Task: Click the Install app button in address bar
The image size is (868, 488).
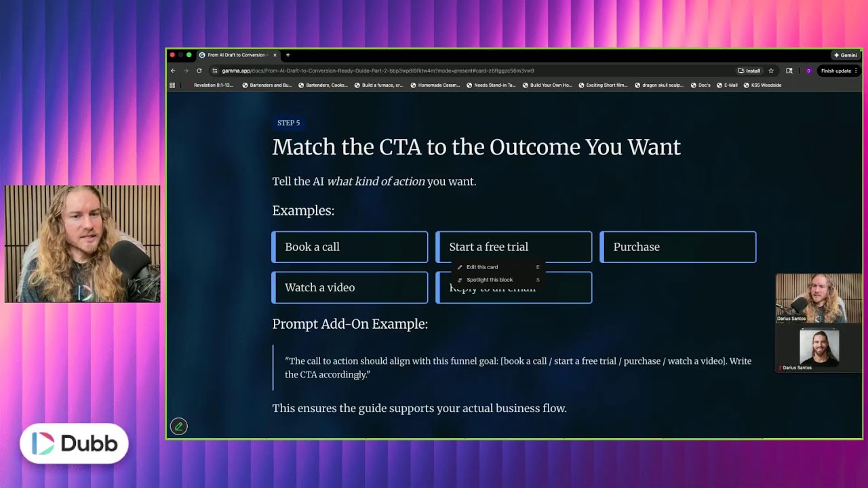Action: pyautogui.click(x=749, y=70)
